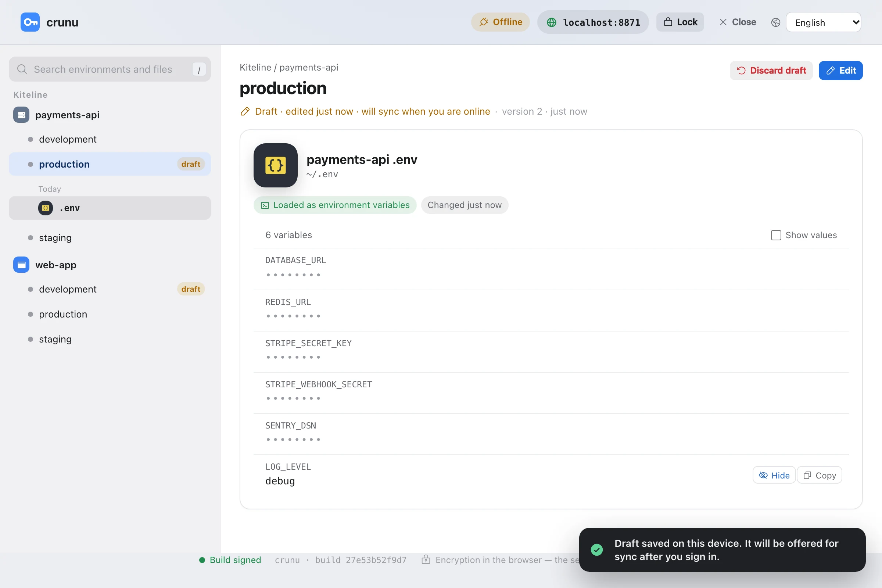
Task: Click the encryption lock icon in footer
Action: click(426, 559)
